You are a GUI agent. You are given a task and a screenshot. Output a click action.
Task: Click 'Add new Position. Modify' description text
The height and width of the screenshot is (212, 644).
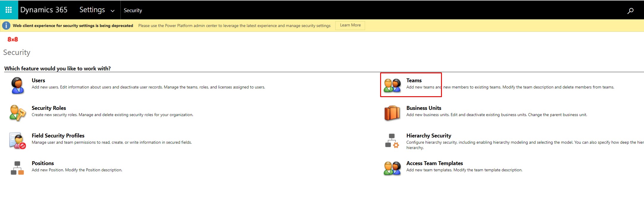point(77,170)
